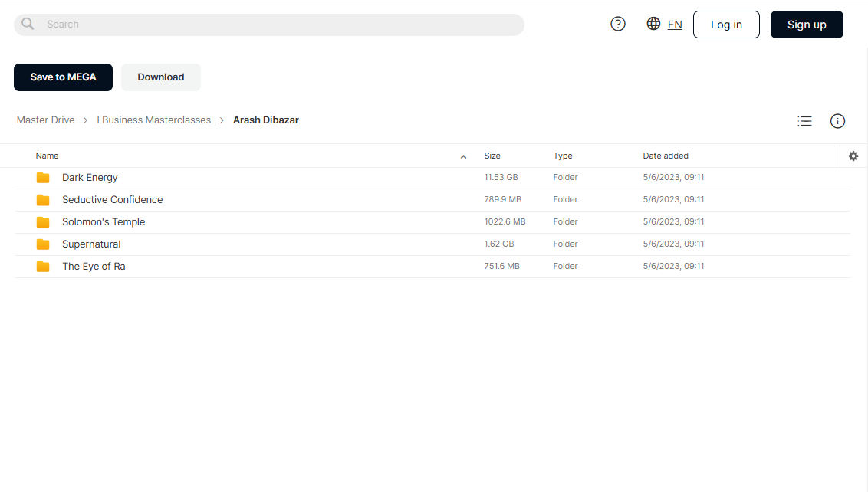Open column settings gear icon
Image resolution: width=868 pixels, height=492 pixels.
853,156
